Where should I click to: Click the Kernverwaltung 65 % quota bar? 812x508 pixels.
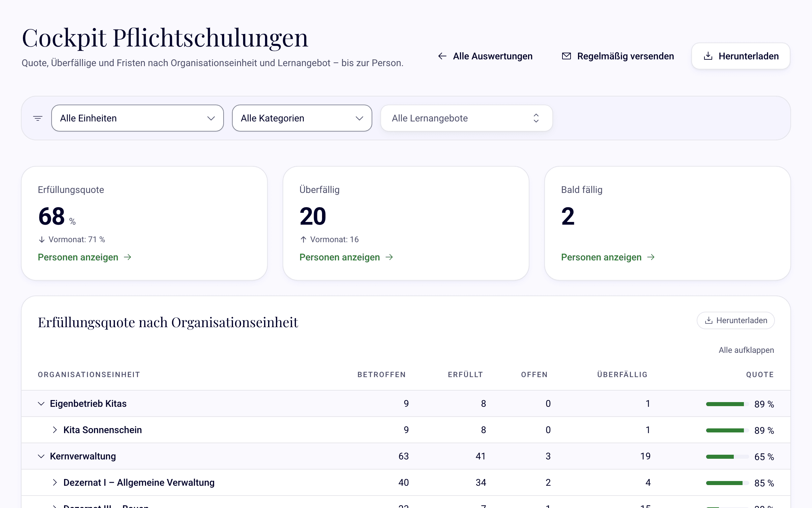click(727, 457)
